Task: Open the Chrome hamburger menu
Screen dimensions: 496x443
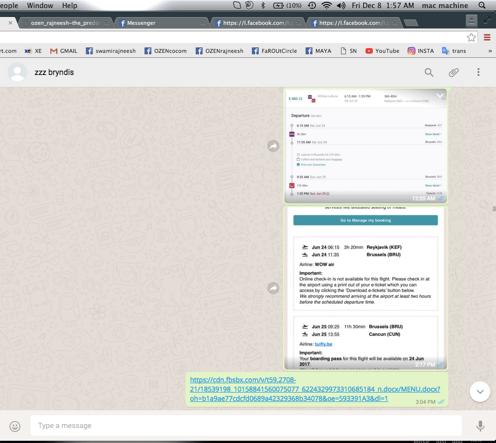Action: [x=487, y=37]
